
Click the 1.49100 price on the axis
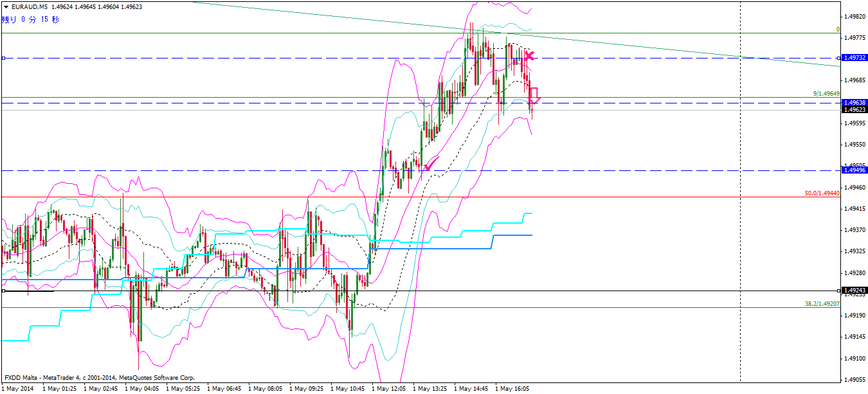point(856,359)
